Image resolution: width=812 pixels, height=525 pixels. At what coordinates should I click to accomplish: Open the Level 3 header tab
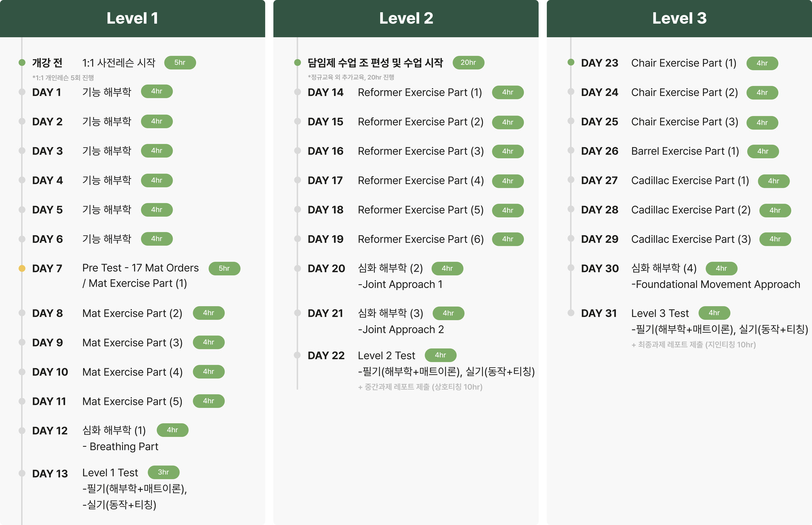coord(679,18)
